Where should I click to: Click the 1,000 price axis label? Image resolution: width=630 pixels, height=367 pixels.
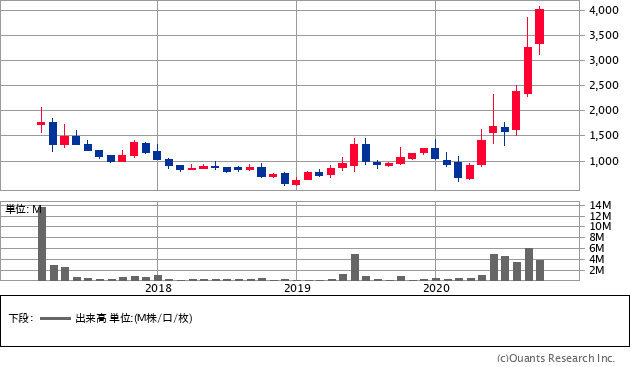[604, 161]
